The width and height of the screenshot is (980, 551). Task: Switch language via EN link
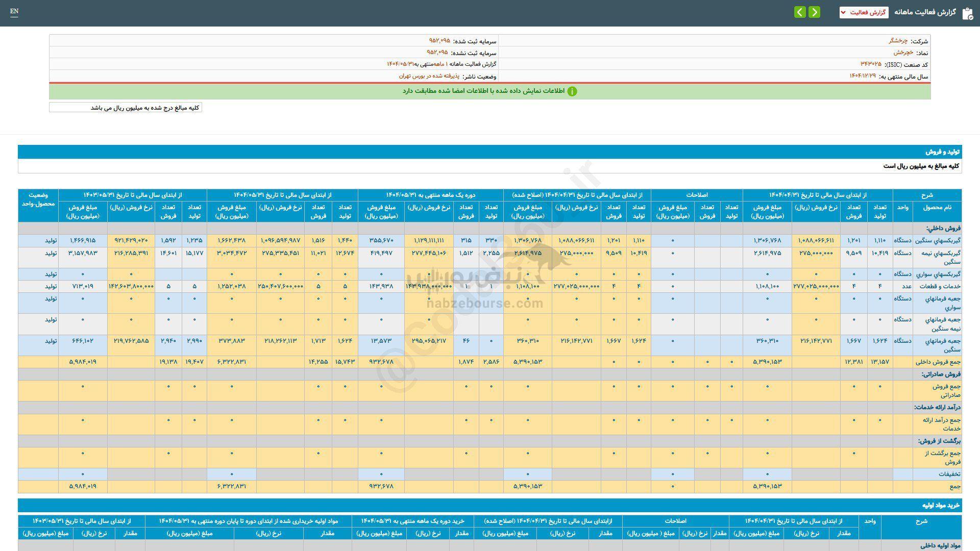(14, 11)
